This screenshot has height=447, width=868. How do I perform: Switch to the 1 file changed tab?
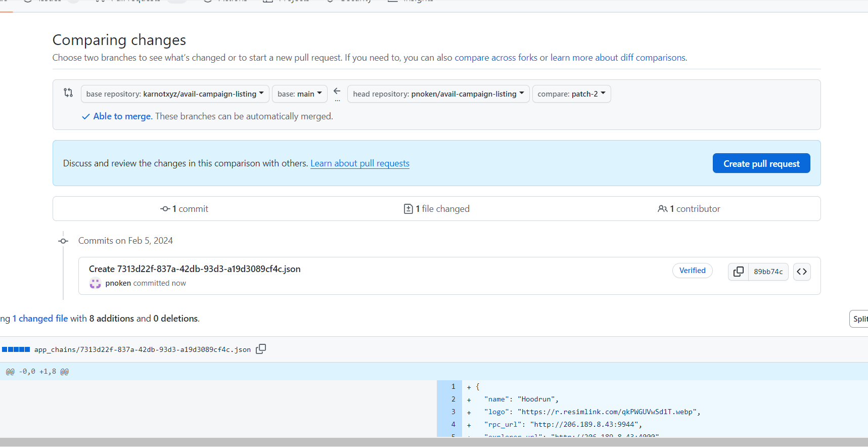437,209
